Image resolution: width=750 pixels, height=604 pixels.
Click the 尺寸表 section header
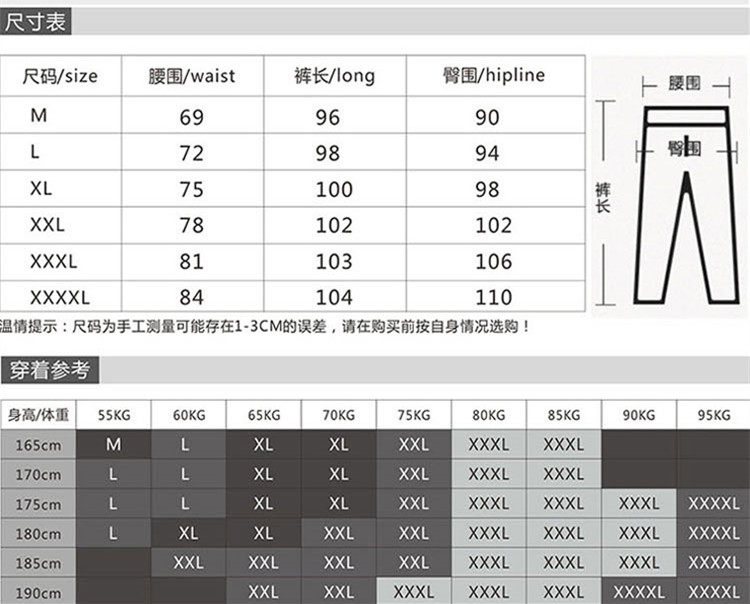(x=35, y=22)
